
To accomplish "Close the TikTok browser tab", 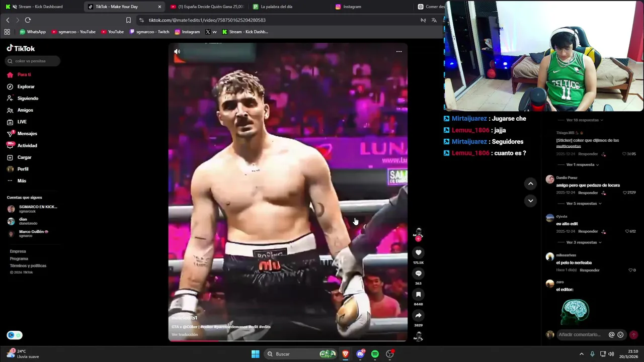I will [159, 7].
